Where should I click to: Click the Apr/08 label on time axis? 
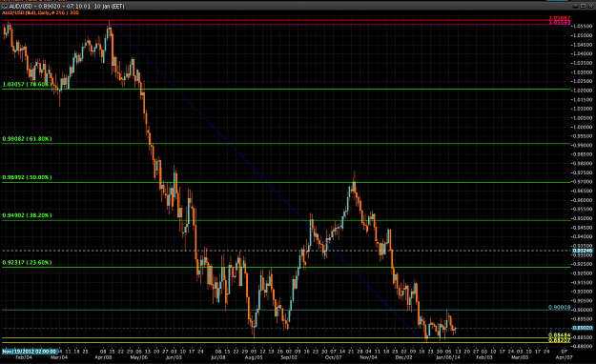pos(103,357)
